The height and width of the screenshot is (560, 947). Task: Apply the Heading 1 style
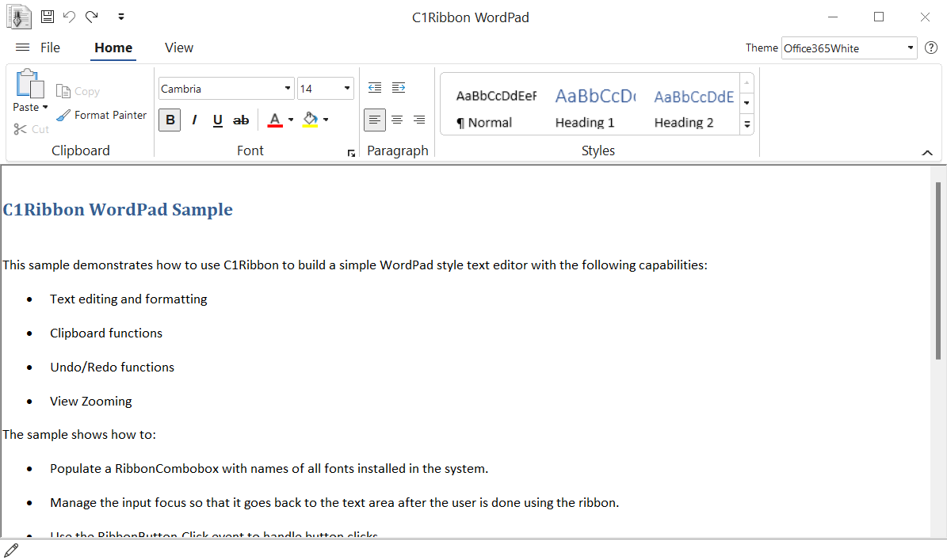[594, 108]
